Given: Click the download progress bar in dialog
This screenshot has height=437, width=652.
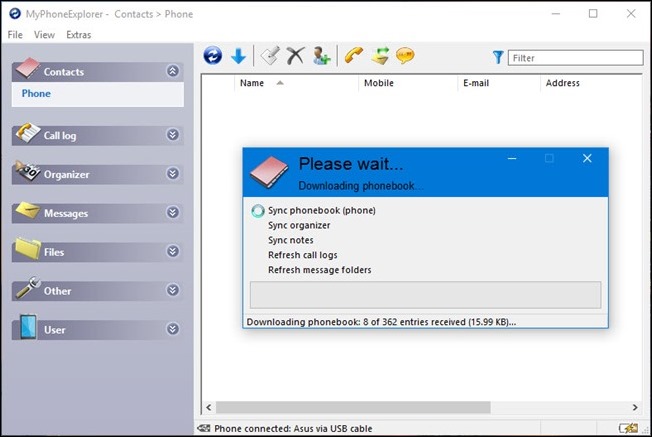Looking at the screenshot, I should 425,295.
